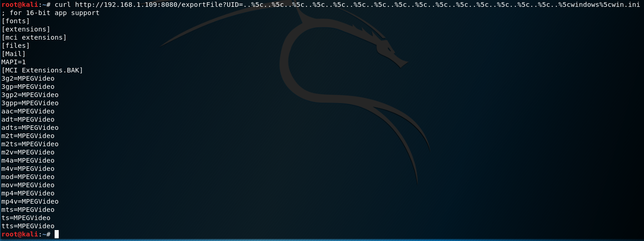
Task: Select the m4a=MPEGVideo entry
Action: [x=28, y=160]
